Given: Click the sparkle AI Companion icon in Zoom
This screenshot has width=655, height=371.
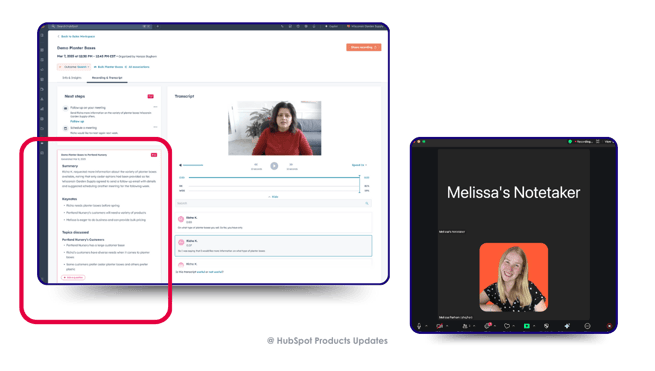Looking at the screenshot, I should [x=567, y=326].
